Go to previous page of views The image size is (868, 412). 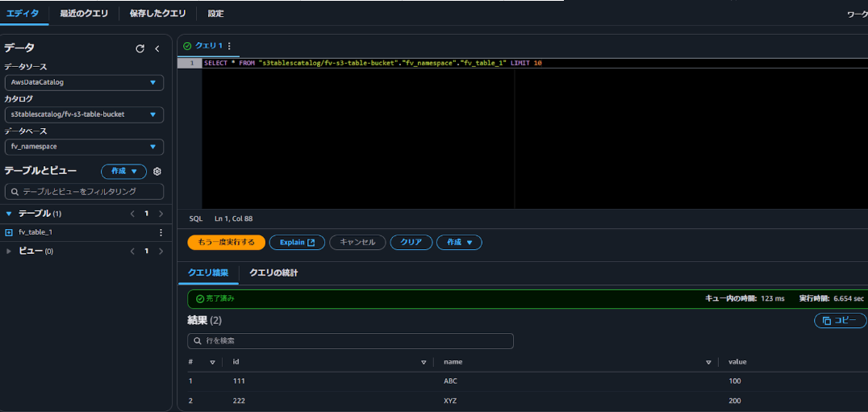[132, 251]
